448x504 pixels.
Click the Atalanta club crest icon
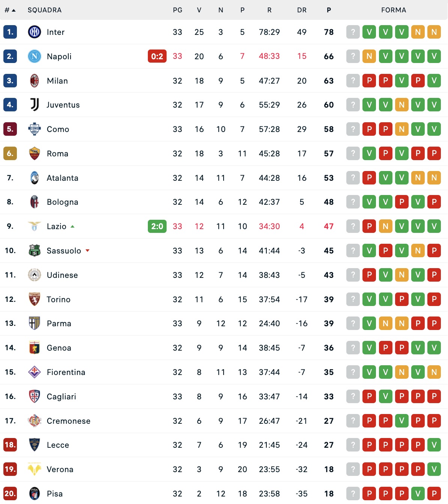(35, 178)
